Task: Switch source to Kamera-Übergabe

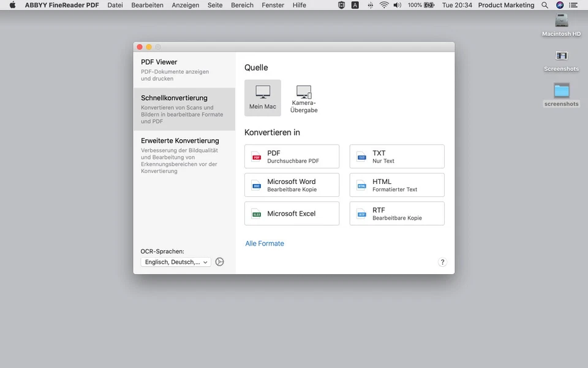Action: pos(304,97)
